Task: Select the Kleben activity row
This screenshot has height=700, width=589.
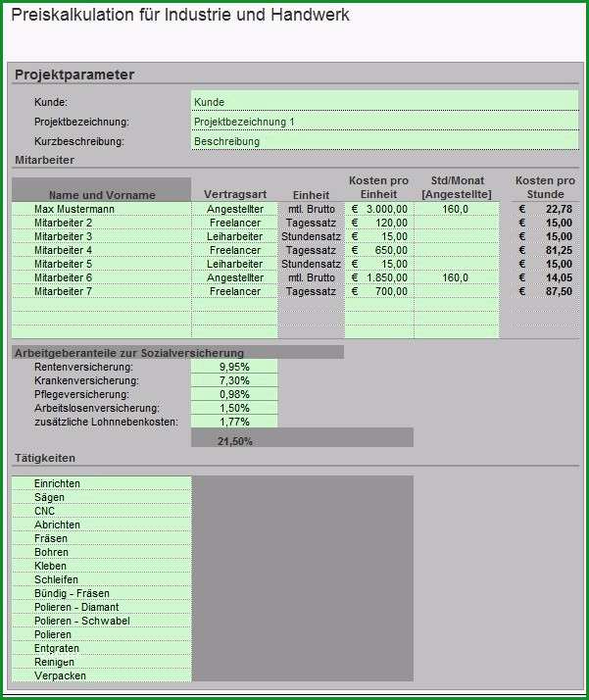Action: tap(101, 566)
